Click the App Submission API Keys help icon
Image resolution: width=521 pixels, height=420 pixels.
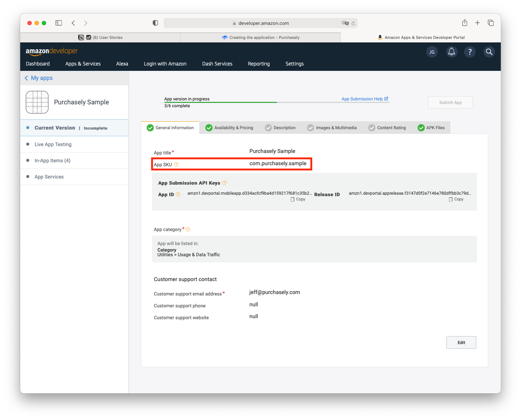[x=224, y=183]
